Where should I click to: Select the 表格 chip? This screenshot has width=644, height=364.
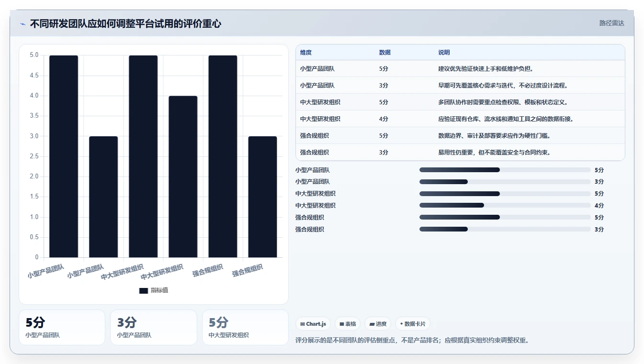click(348, 324)
